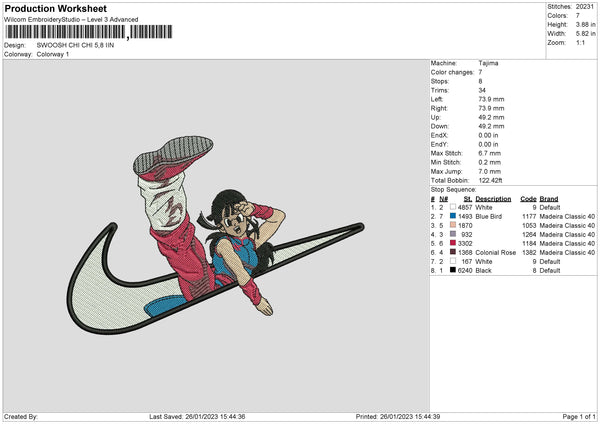This screenshot has height=424, width=600.
Task: Click the barcode under the worksheet title
Action: coord(89,32)
